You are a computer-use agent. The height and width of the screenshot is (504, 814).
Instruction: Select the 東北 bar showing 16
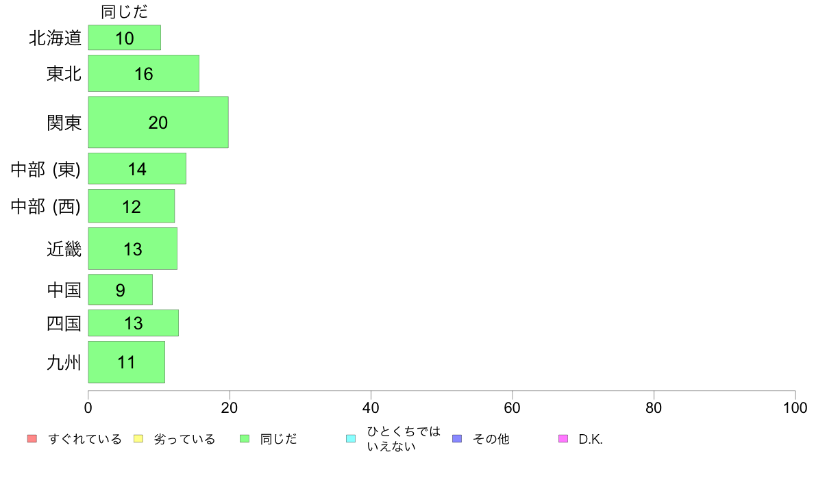click(144, 74)
